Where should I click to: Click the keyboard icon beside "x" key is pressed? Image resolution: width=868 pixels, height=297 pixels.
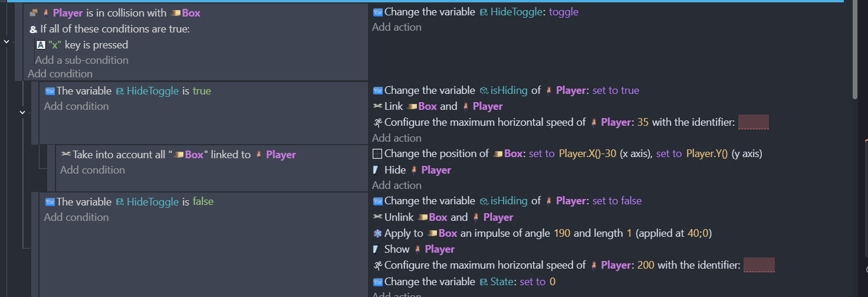[x=40, y=45]
